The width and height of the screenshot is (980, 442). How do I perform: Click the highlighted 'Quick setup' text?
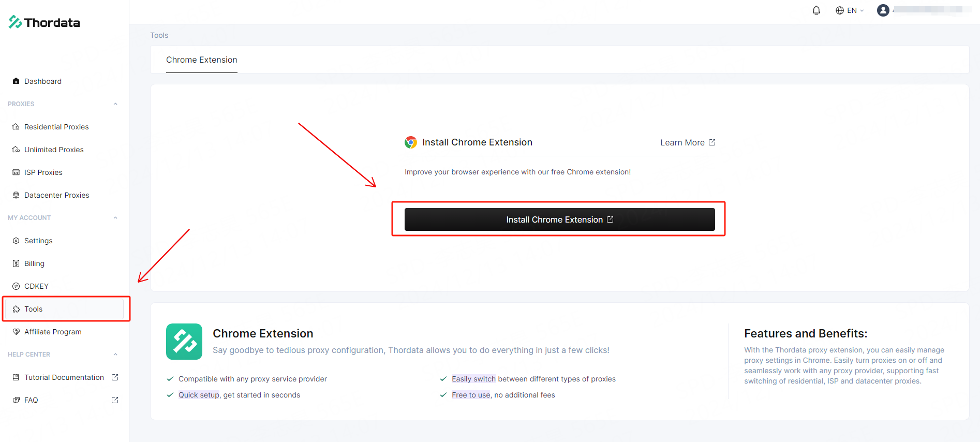tap(199, 395)
